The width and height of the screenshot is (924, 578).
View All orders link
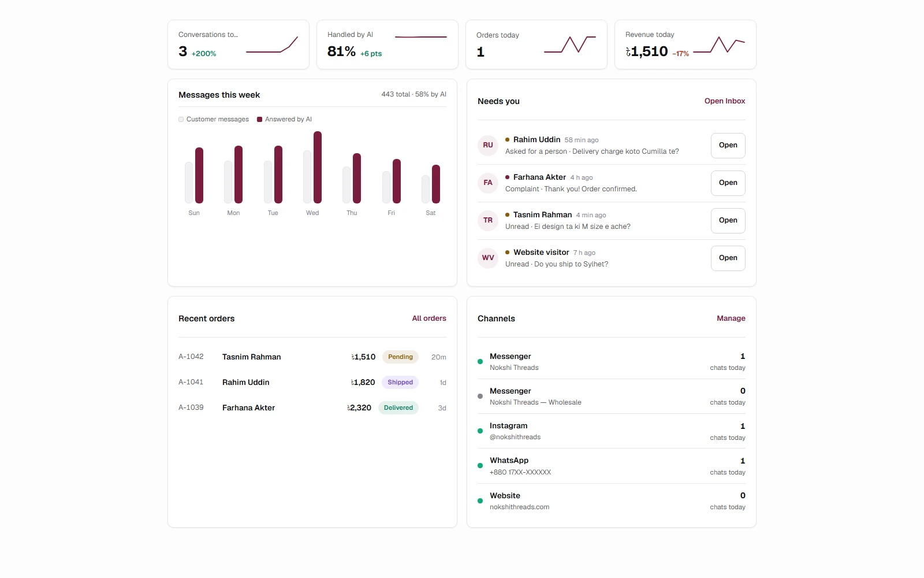click(x=429, y=318)
